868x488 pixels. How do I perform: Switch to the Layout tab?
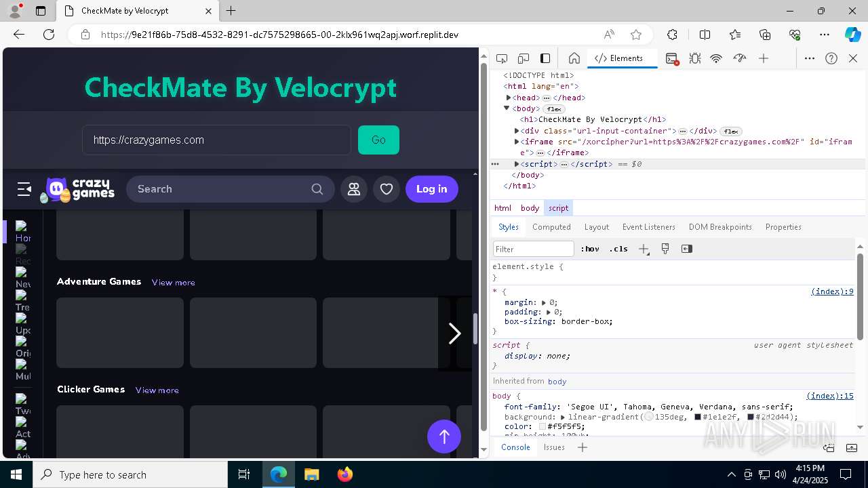(x=597, y=227)
